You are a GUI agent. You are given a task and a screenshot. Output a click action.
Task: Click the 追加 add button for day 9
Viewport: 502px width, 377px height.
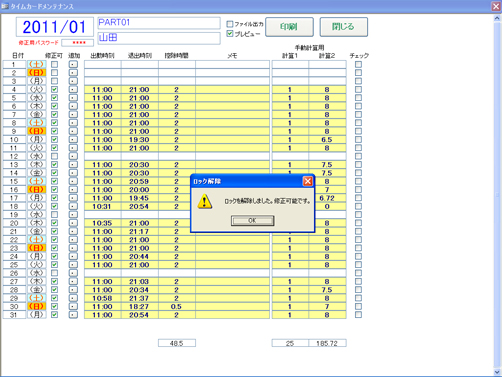73,131
